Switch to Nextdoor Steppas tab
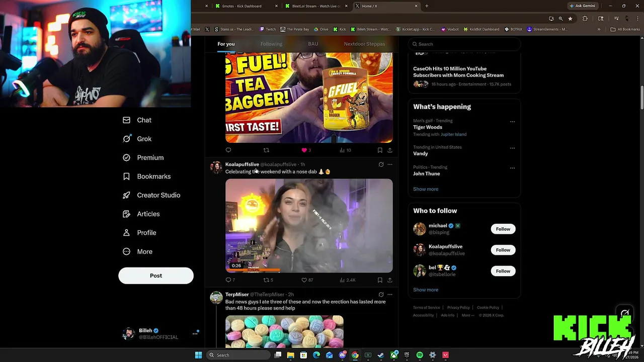 [x=364, y=44]
